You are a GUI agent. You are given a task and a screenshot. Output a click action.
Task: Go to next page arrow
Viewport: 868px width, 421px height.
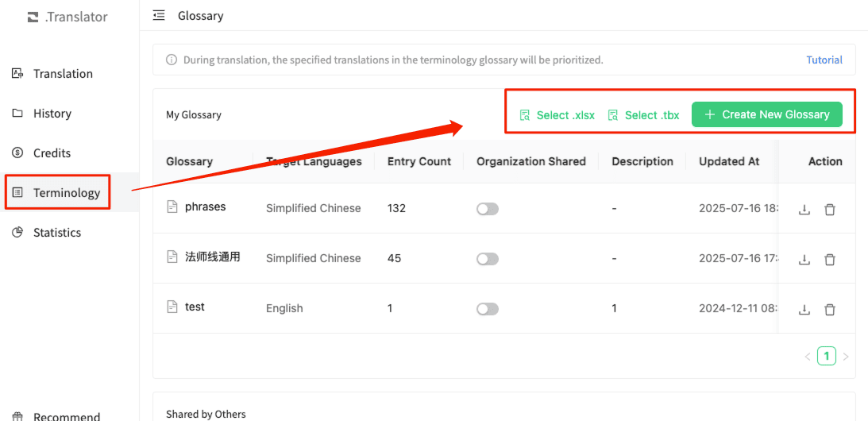coord(846,357)
